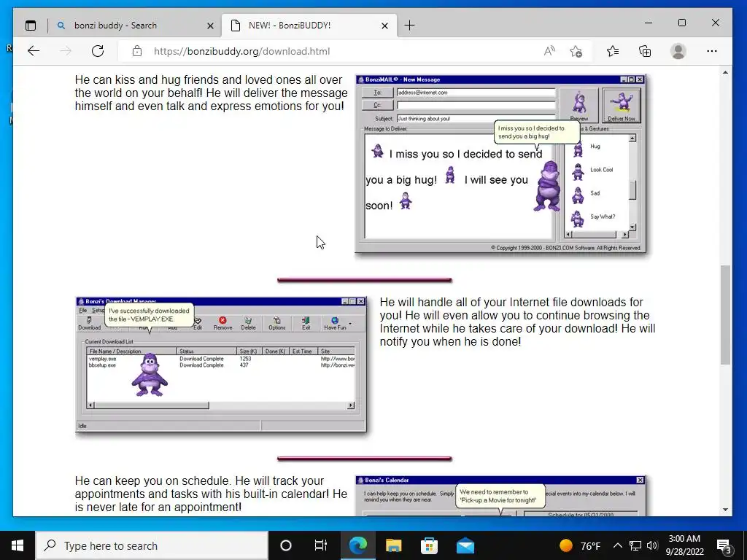Click the BonziMAIL New Message screenshot
This screenshot has width=747, height=560.
pyautogui.click(x=500, y=164)
